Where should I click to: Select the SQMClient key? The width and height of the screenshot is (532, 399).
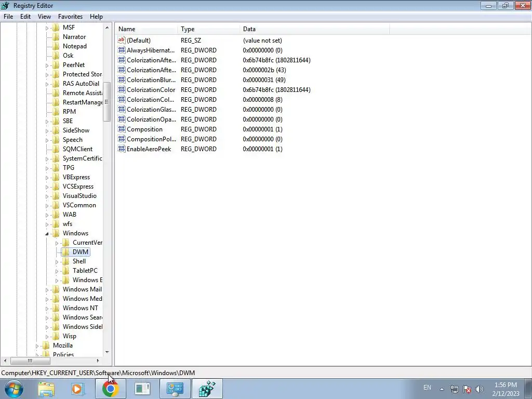77,149
